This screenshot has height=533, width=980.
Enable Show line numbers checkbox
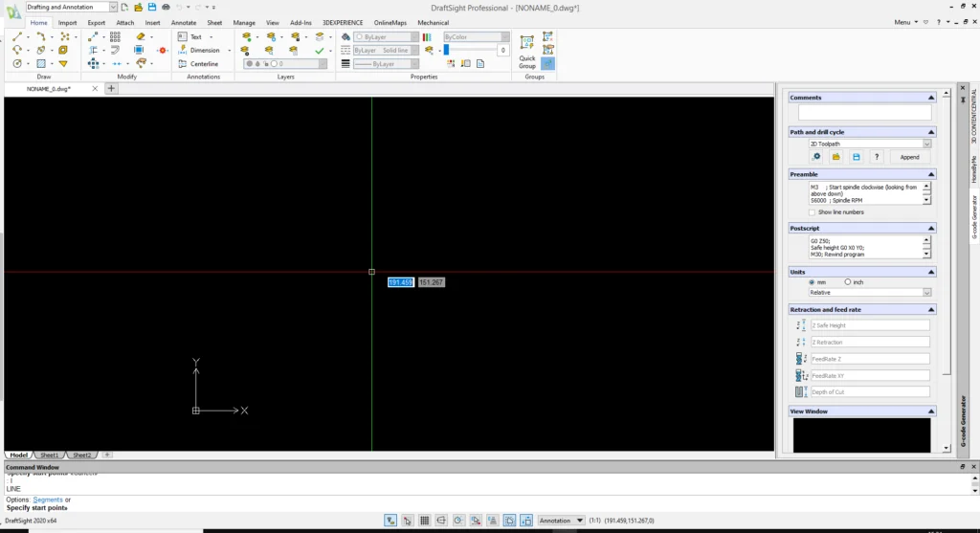point(813,211)
